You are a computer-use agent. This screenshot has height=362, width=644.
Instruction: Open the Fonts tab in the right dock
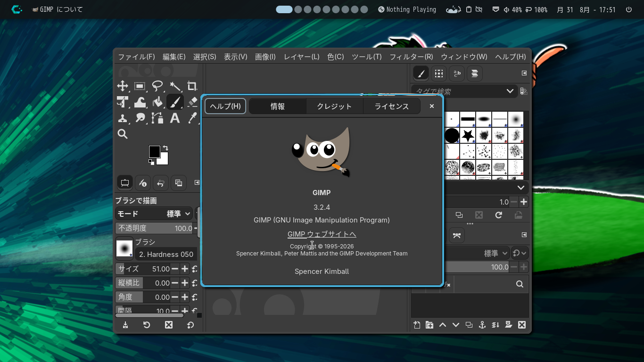click(457, 74)
